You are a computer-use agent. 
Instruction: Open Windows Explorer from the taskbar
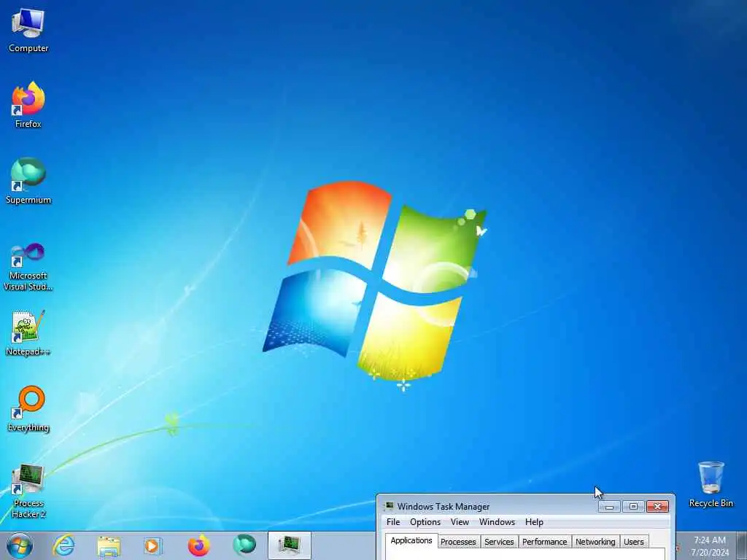[109, 545]
